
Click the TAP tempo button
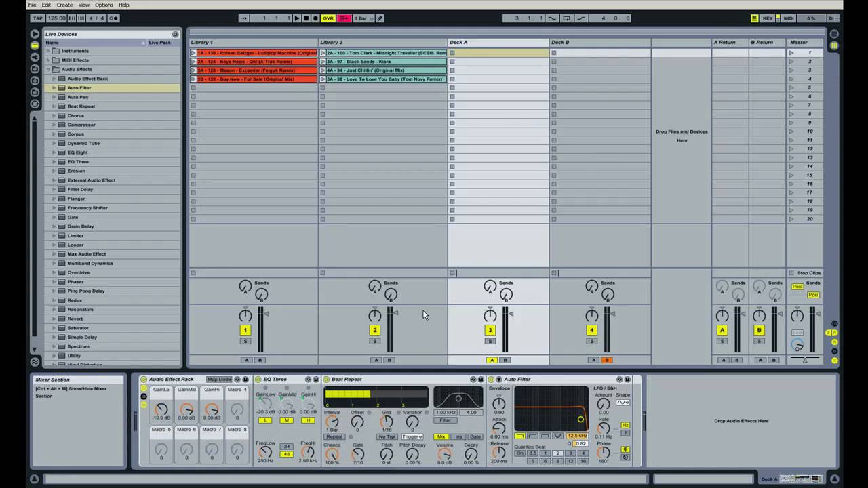coord(38,18)
